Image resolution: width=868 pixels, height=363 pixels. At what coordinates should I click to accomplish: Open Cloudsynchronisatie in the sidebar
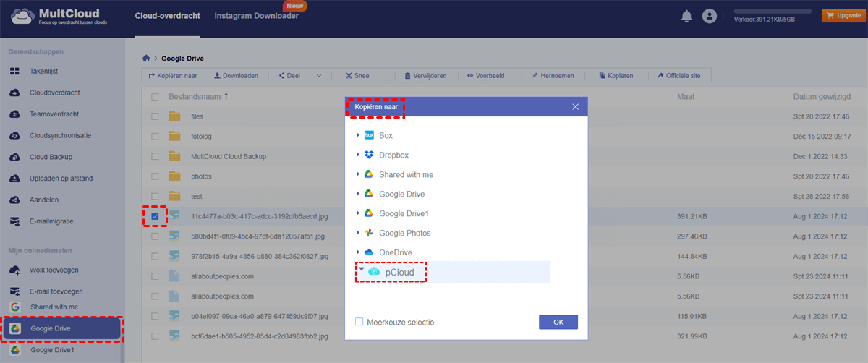tap(61, 136)
